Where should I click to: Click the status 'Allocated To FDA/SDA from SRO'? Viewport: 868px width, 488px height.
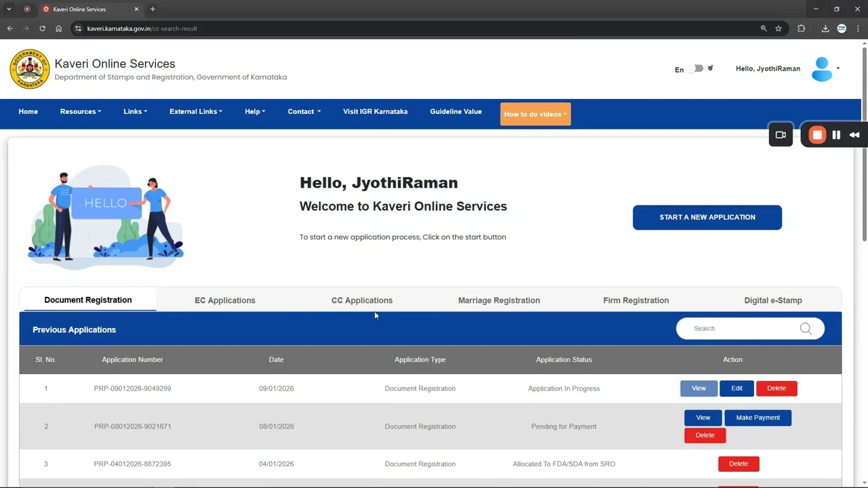[564, 464]
